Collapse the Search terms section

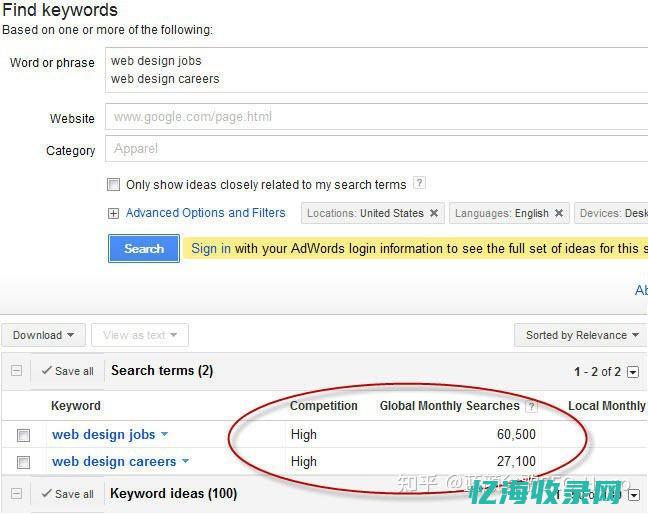[x=16, y=371]
